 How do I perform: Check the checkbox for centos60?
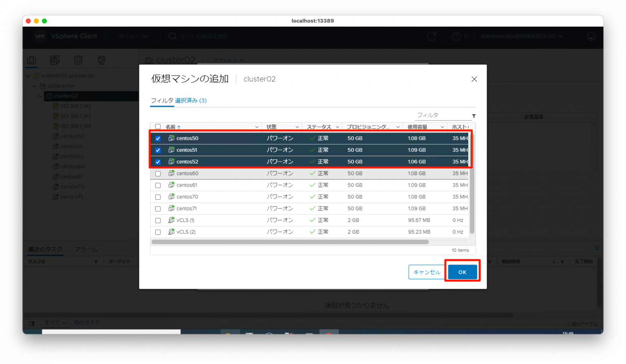tap(158, 173)
